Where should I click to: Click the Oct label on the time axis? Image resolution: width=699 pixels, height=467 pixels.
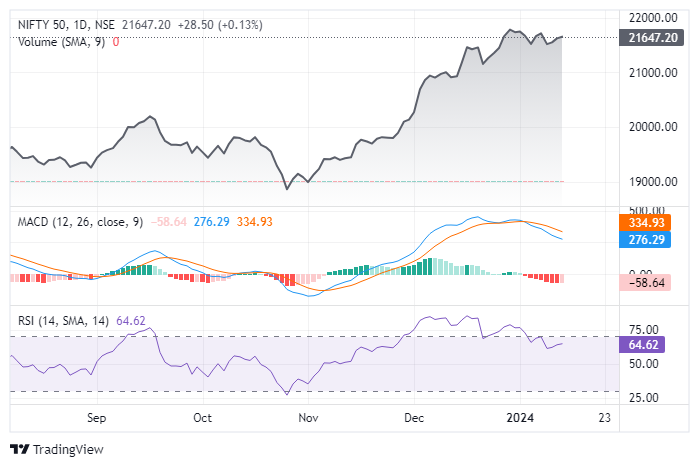(202, 418)
